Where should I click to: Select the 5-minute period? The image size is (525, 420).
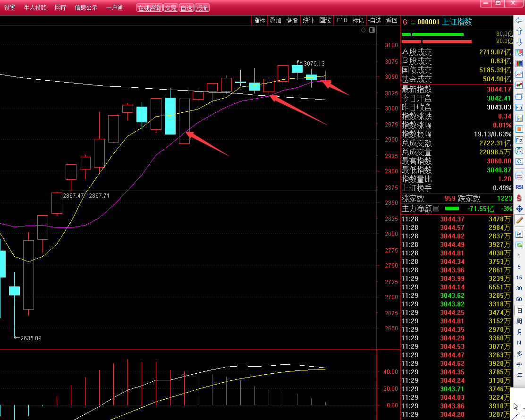click(x=519, y=267)
